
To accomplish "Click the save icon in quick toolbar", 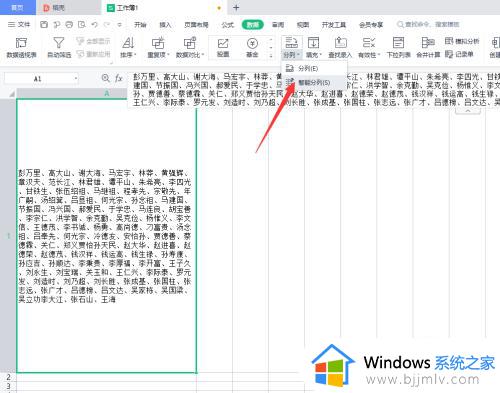I will click(44, 25).
